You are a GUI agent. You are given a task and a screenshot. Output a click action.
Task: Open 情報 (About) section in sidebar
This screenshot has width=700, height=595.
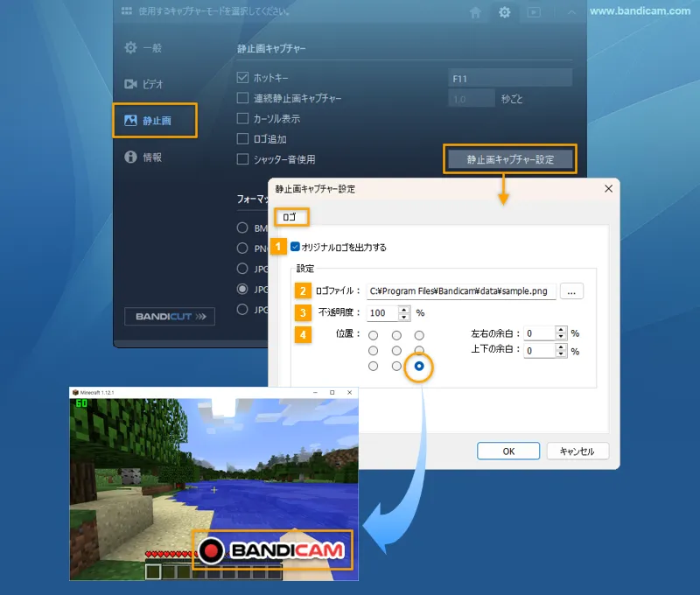143,157
